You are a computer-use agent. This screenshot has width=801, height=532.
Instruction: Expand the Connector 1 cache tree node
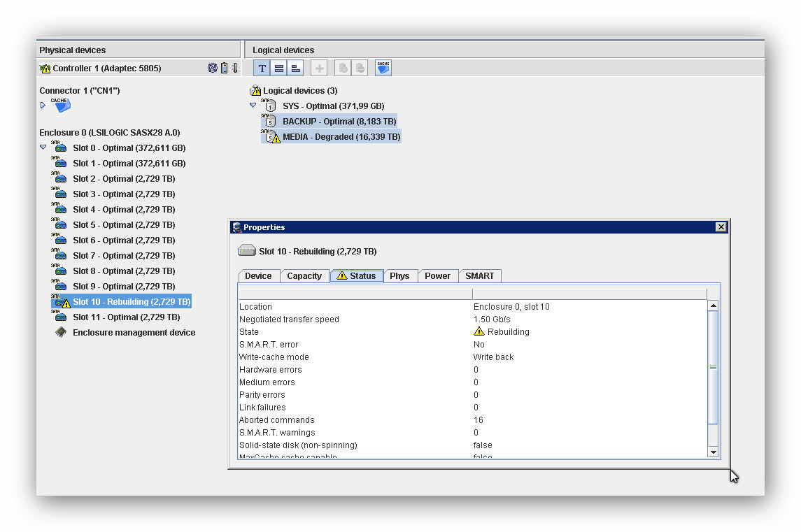point(43,106)
